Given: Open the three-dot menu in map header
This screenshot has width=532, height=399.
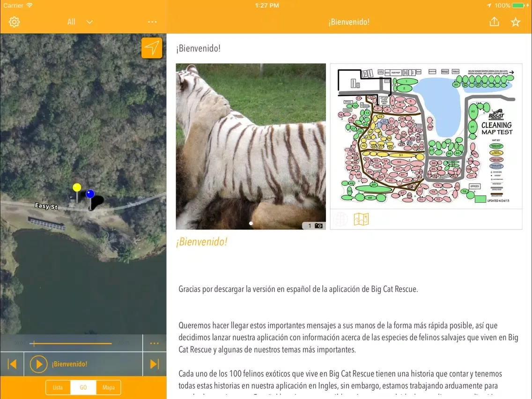Looking at the screenshot, I should coord(152,22).
